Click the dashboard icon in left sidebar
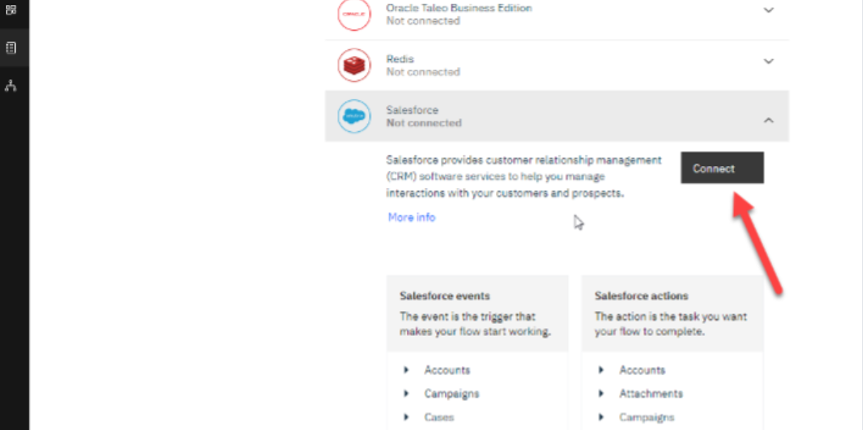The height and width of the screenshot is (430, 868). 11,10
